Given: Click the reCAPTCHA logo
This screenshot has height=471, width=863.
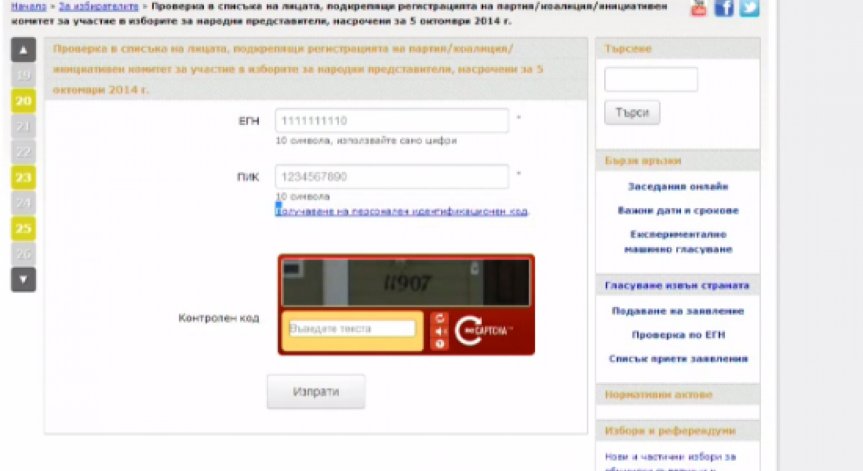Looking at the screenshot, I should (x=483, y=331).
